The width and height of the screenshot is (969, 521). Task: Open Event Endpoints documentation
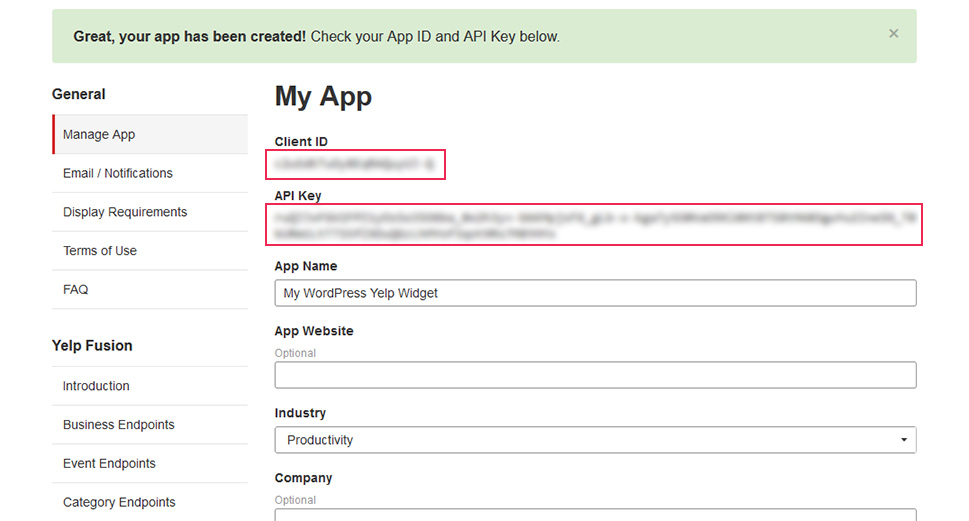coord(150,464)
